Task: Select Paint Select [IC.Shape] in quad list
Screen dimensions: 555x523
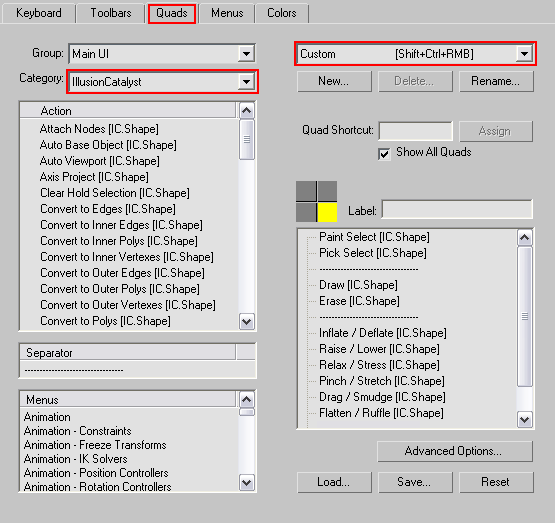Action: (374, 237)
